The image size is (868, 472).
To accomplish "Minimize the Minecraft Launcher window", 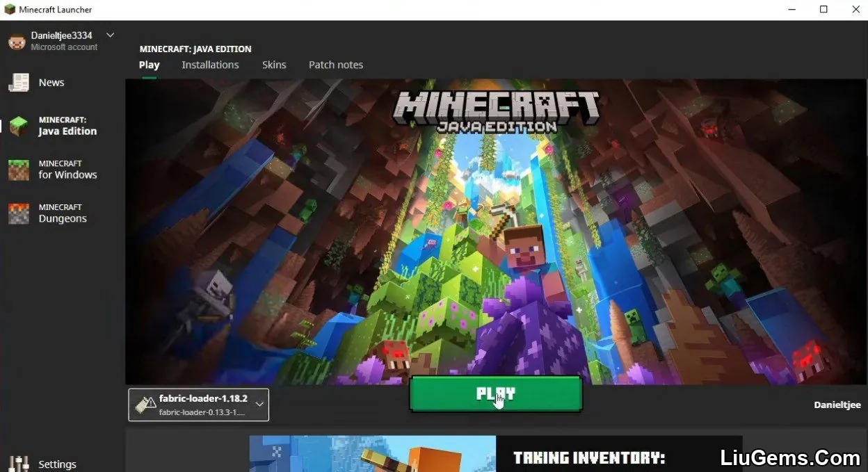I will [x=792, y=10].
